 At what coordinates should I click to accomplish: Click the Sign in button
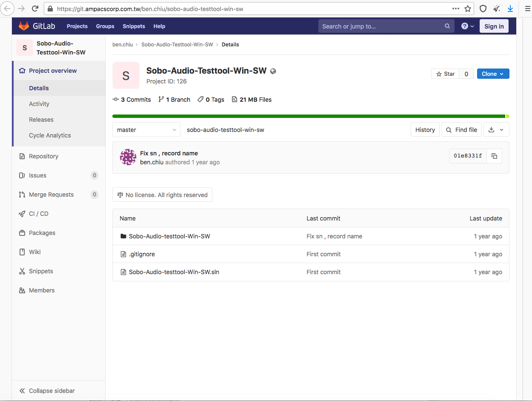[x=494, y=26]
